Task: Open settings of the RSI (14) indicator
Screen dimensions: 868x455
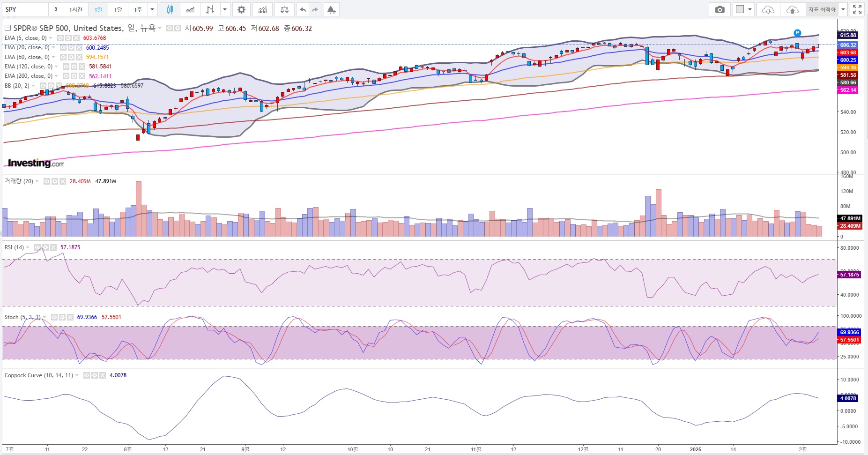Action: [x=45, y=247]
